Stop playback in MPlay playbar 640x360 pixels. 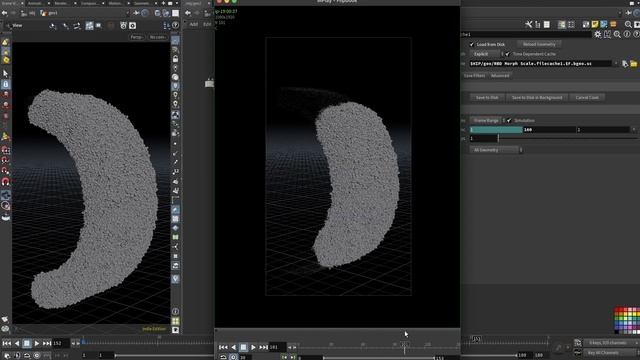[243, 347]
